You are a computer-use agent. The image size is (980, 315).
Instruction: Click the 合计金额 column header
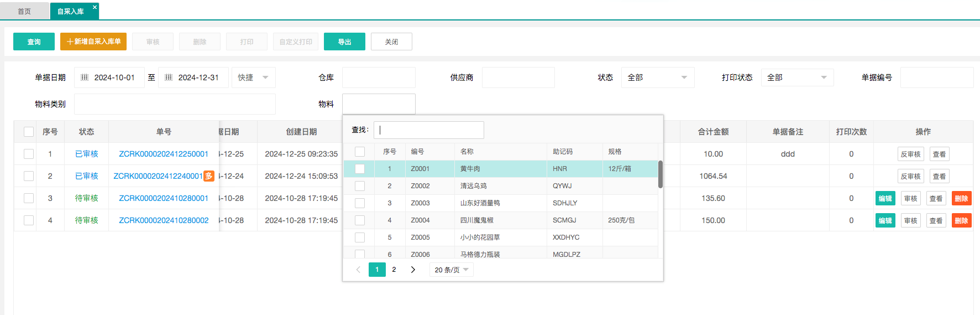click(713, 132)
